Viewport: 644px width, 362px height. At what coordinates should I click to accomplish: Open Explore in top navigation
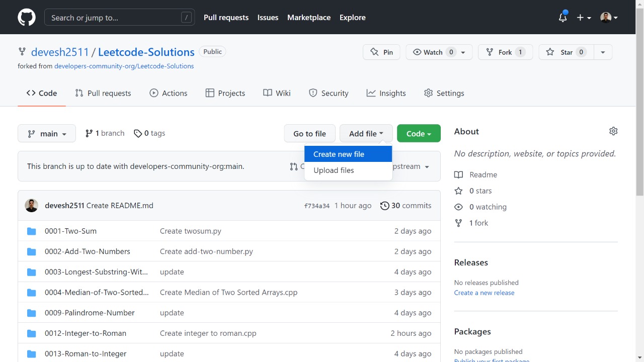tap(352, 17)
